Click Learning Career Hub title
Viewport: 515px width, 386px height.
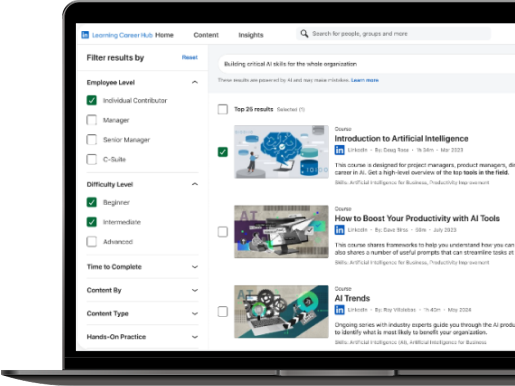click(x=122, y=35)
